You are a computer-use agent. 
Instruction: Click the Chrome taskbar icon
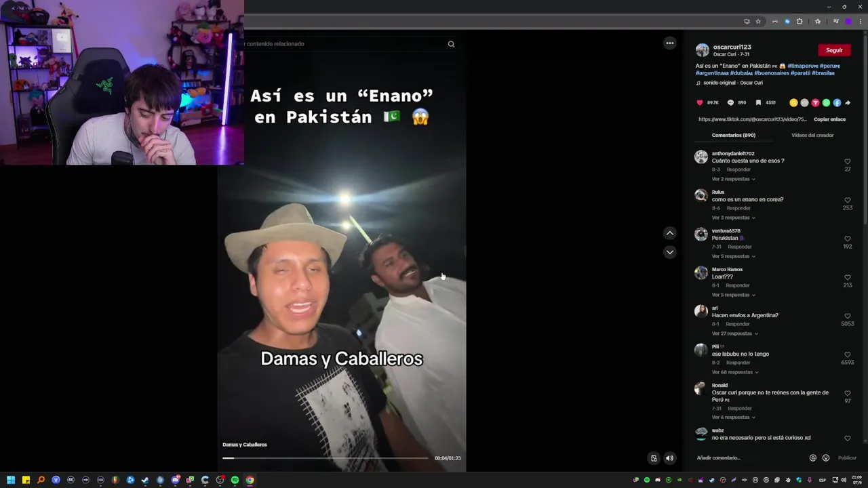pyautogui.click(x=250, y=480)
